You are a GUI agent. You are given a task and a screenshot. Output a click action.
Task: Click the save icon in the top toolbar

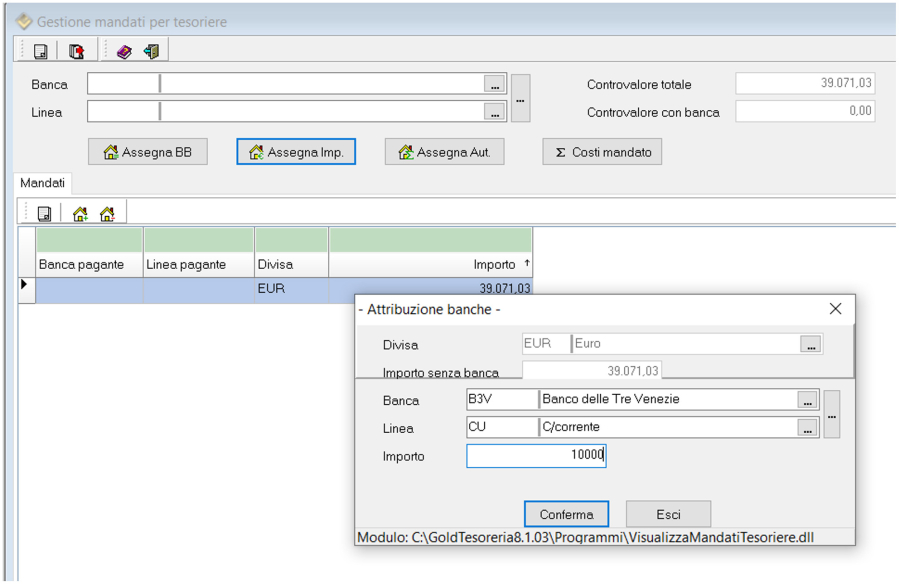[x=41, y=51]
